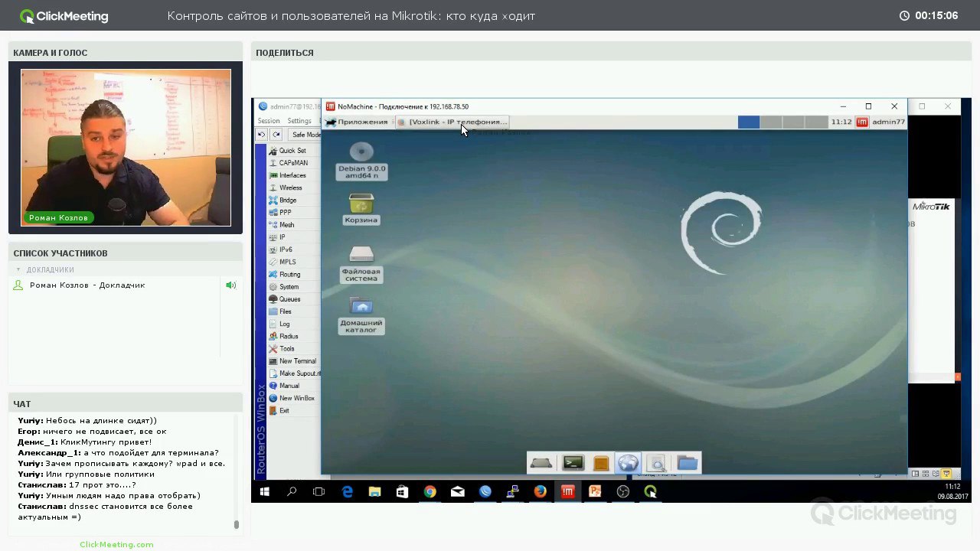Toggle Safe Mode in WinBox
The height and width of the screenshot is (551, 980).
(x=305, y=135)
